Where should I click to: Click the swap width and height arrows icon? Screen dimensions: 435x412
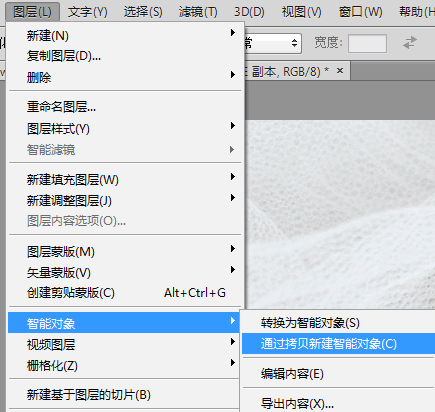[x=410, y=43]
